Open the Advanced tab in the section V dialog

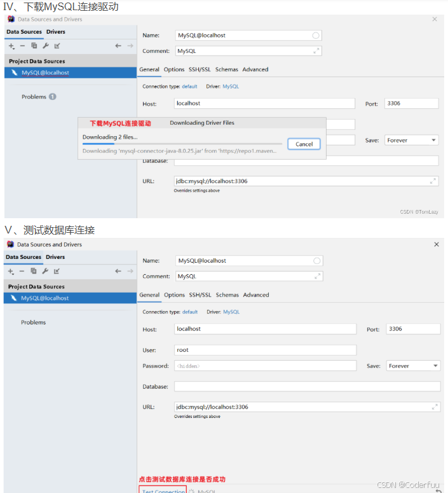(x=256, y=295)
